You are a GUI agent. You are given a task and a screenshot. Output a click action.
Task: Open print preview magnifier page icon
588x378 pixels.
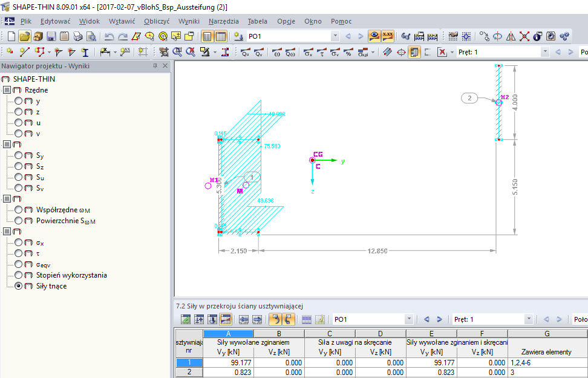(x=91, y=36)
